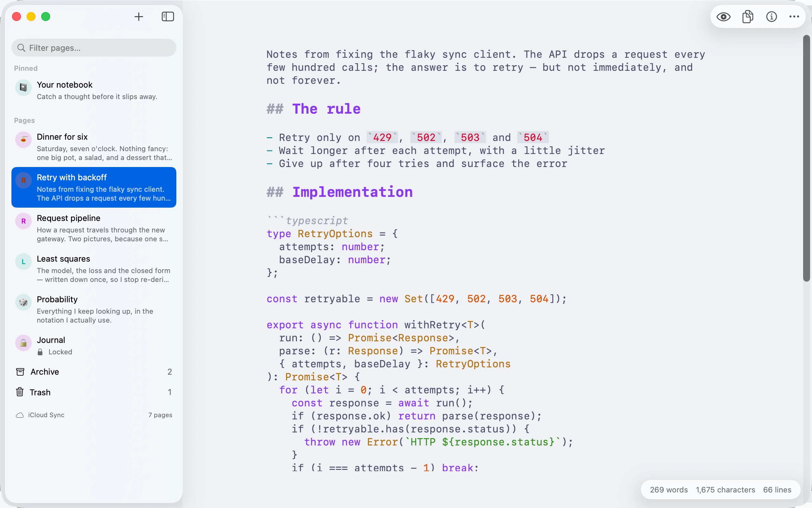812x508 pixels.
Task: Click the Archive box icon
Action: click(20, 371)
